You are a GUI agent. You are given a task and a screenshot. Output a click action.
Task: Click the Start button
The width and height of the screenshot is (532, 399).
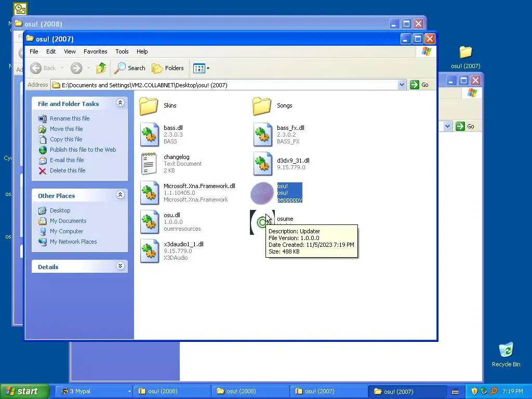point(25,391)
